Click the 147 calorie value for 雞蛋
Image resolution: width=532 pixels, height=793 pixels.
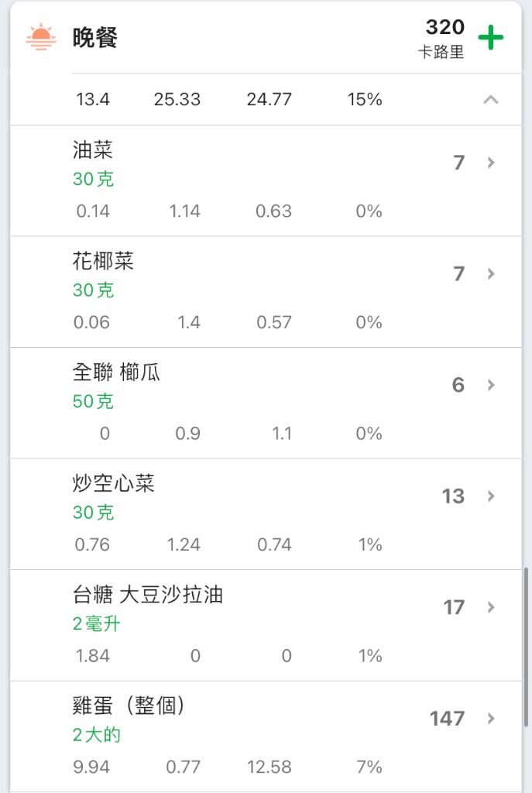[x=447, y=719]
